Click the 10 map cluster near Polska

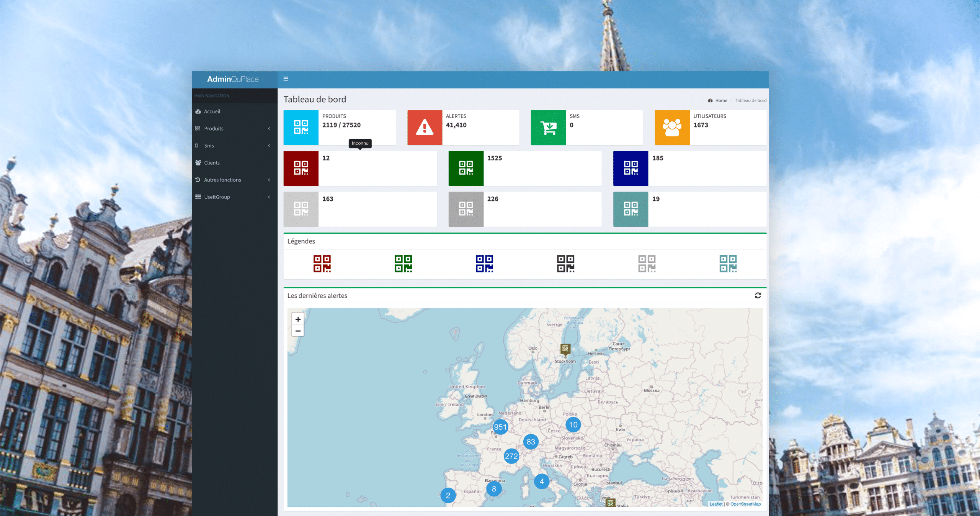pyautogui.click(x=573, y=424)
